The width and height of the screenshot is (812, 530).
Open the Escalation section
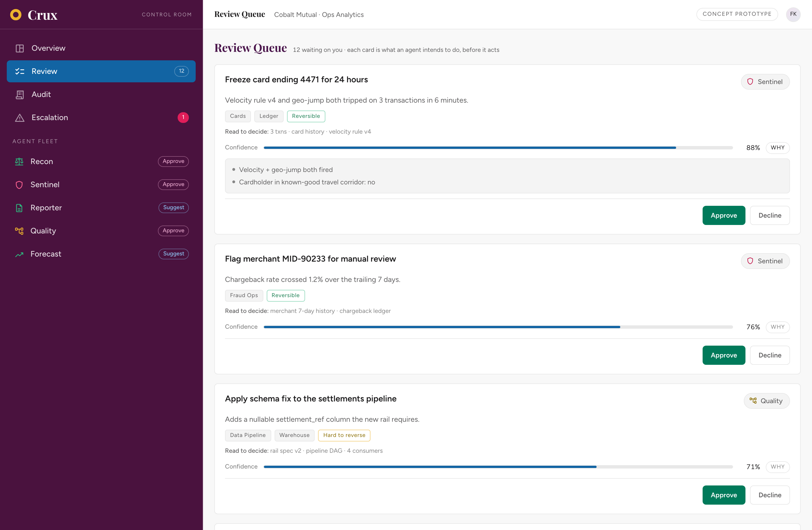pyautogui.click(x=101, y=118)
